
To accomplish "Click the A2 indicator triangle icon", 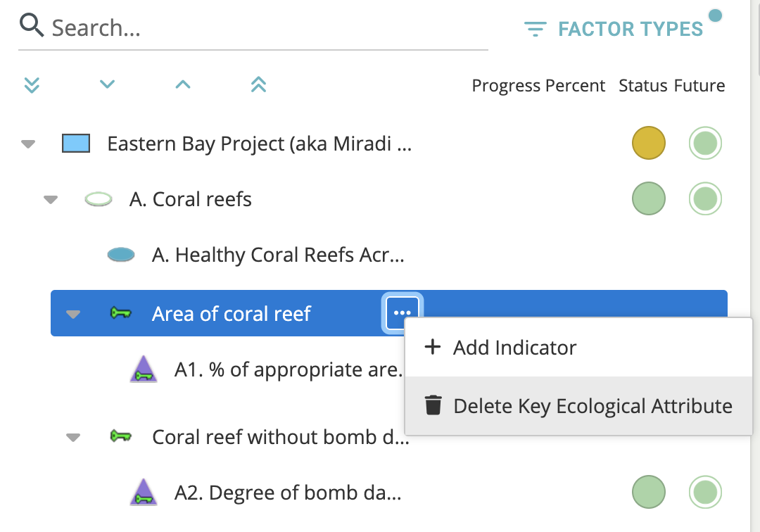I will click(144, 493).
